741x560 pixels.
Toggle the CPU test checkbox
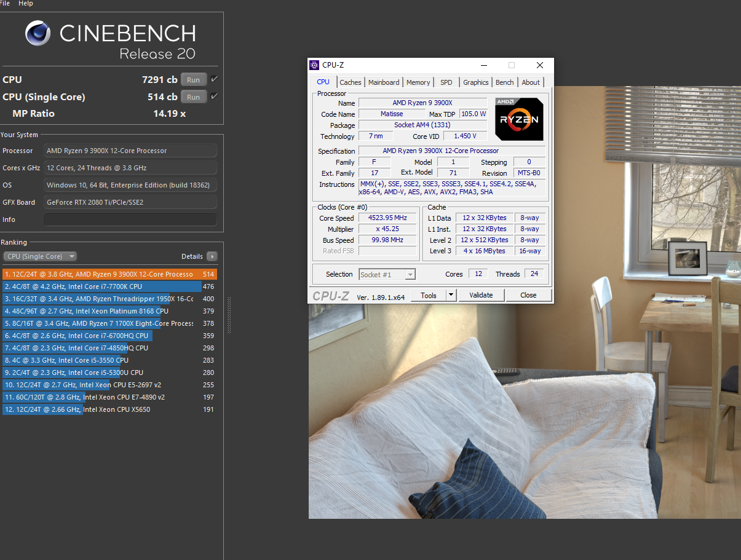click(x=214, y=79)
